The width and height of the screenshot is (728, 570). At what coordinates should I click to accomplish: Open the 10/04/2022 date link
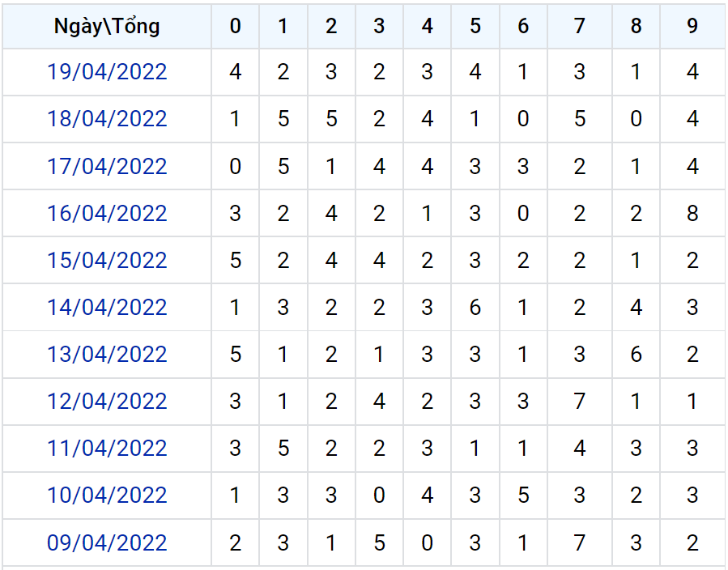pyautogui.click(x=107, y=496)
